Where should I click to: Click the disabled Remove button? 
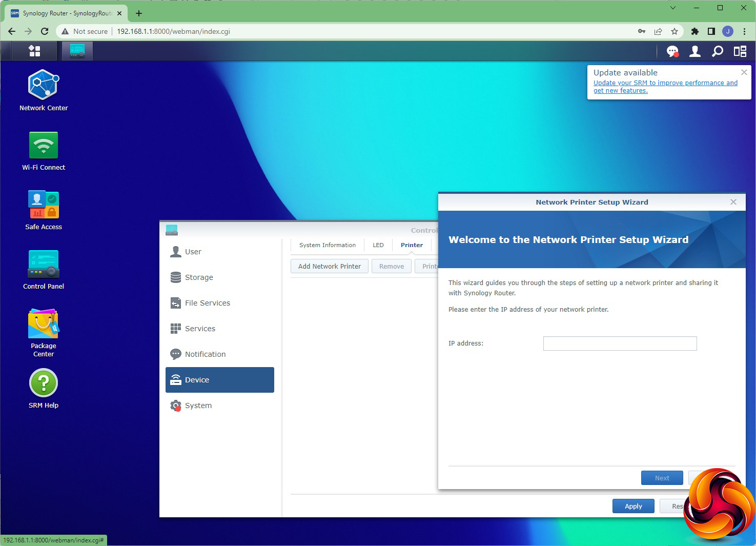tap(392, 266)
